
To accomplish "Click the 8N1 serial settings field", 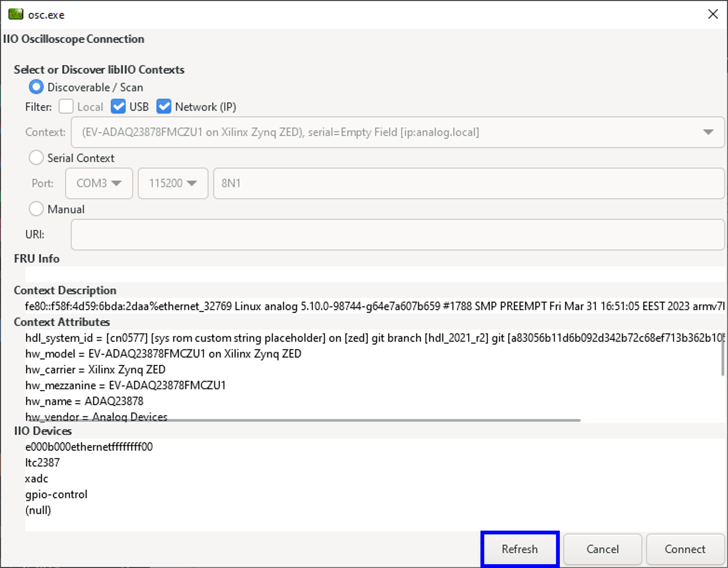I will coord(469,183).
